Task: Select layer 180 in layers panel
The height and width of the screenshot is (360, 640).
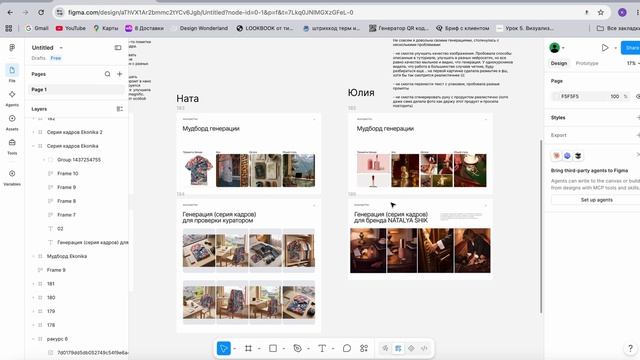Action: (x=51, y=298)
